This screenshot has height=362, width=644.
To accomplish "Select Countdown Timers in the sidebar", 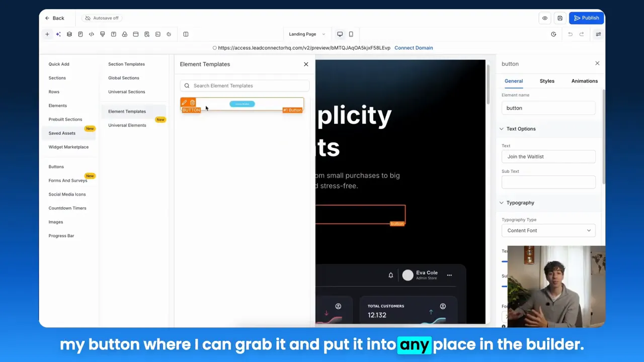I will (x=67, y=208).
